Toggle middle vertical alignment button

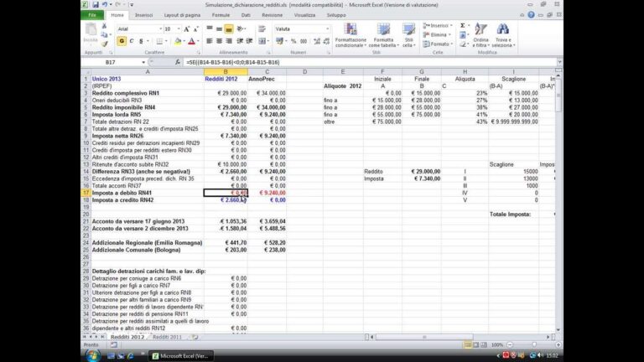[219, 29]
